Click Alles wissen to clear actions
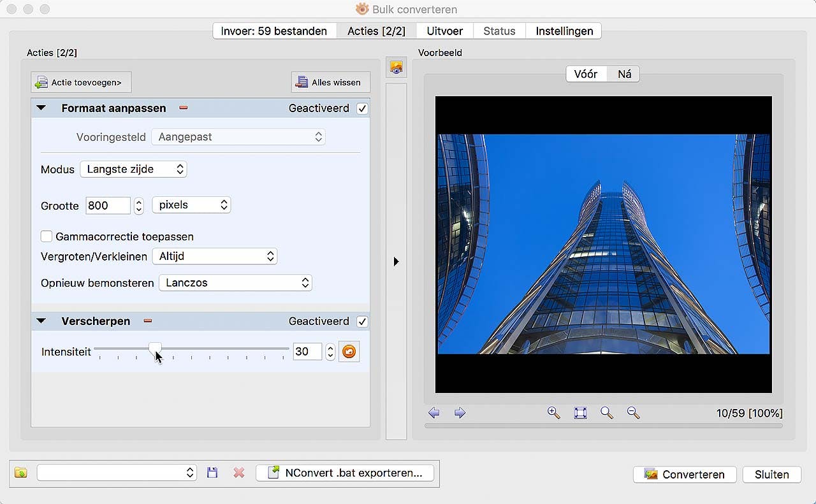 [330, 82]
